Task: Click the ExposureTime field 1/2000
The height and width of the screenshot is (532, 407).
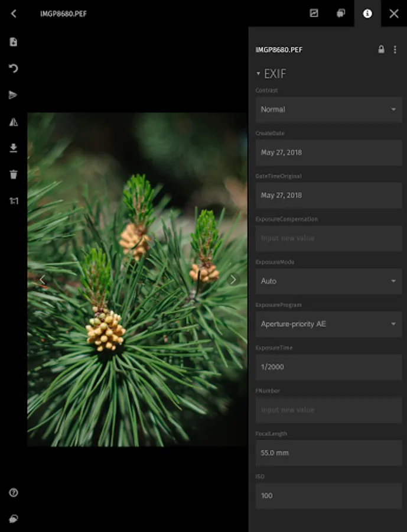Action: tap(328, 366)
